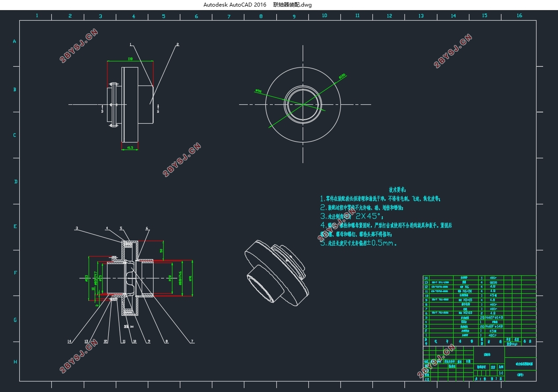The height and width of the screenshot is (392, 558).
Task: Click the 2X45° chamfer note in line 3
Action: pyautogui.click(x=369, y=216)
